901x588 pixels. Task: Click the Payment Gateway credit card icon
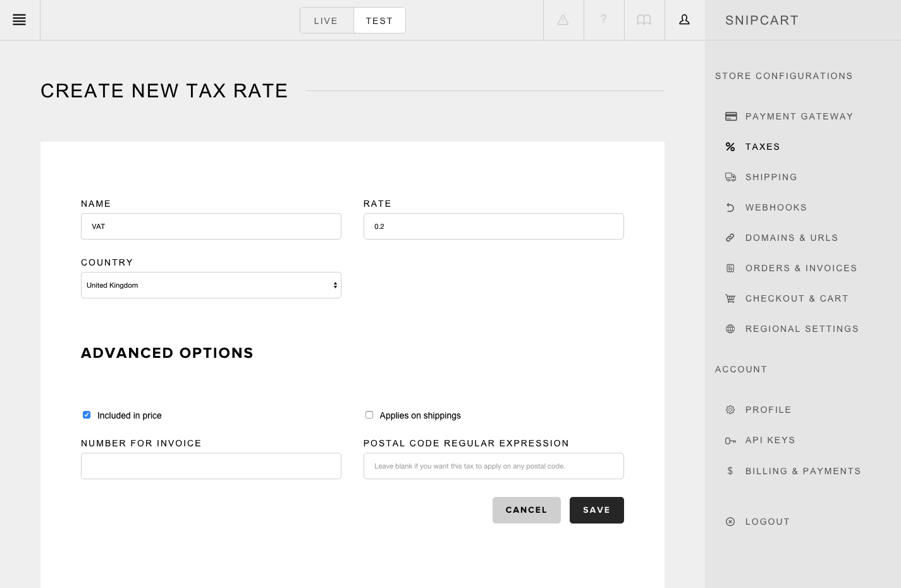731,116
